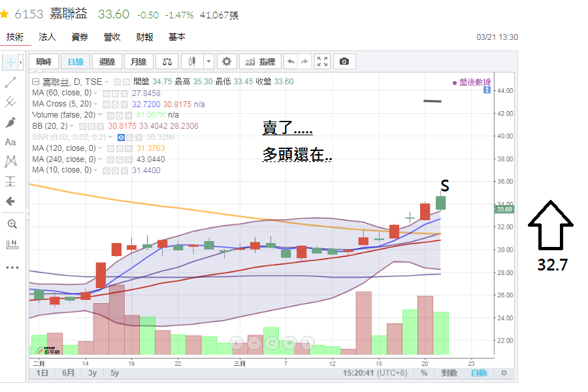The height and width of the screenshot is (392, 588).
Task: Click the back arrow in left toolbar
Action: (x=10, y=201)
